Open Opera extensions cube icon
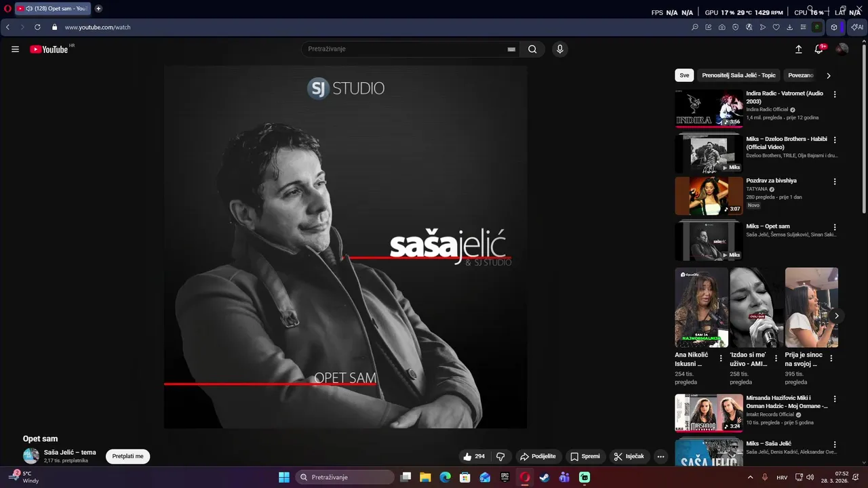 tap(834, 27)
